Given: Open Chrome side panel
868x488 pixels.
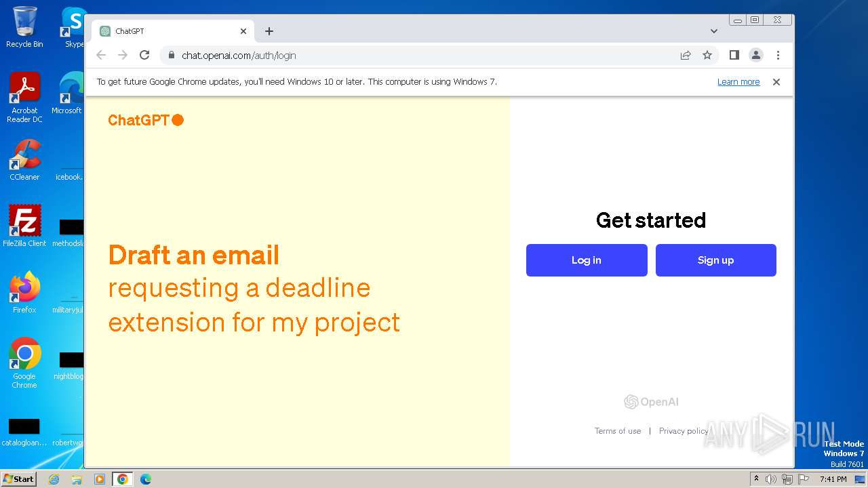Looking at the screenshot, I should coord(734,56).
